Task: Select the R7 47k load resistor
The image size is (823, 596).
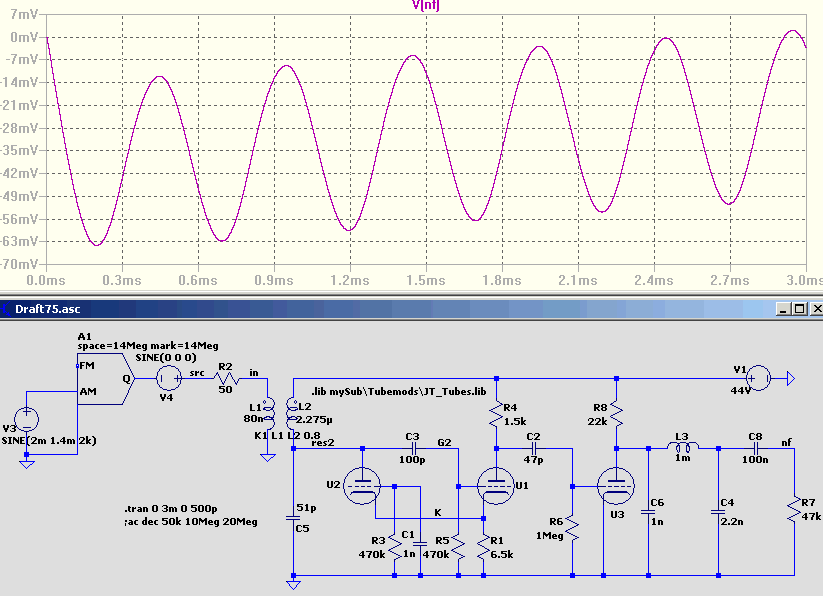Action: click(794, 509)
